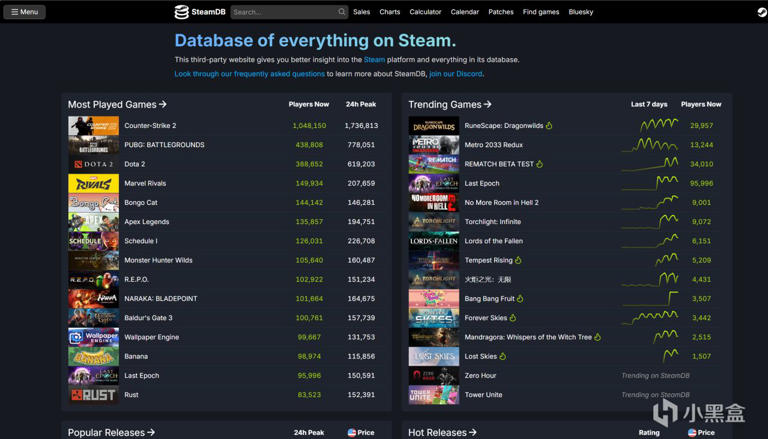Click flame icon beside Forever Skies

pos(513,317)
